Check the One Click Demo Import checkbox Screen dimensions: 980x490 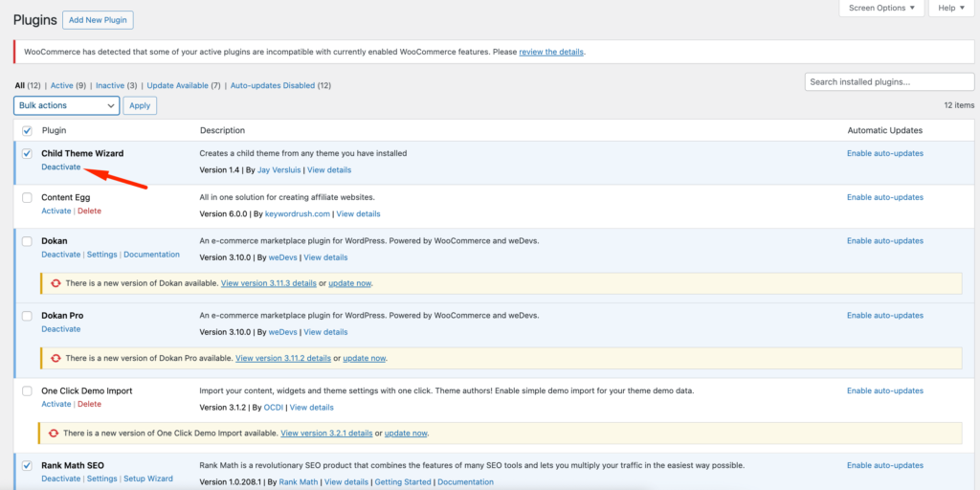27,391
